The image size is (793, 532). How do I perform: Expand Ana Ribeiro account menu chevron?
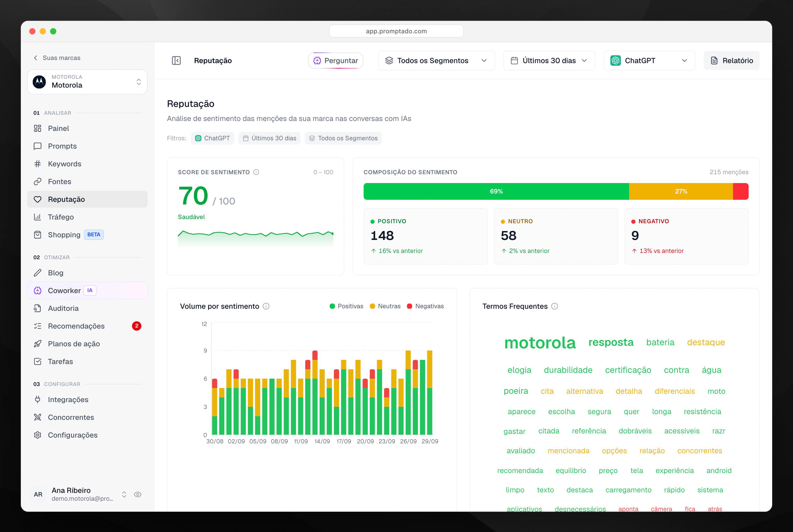(x=124, y=494)
